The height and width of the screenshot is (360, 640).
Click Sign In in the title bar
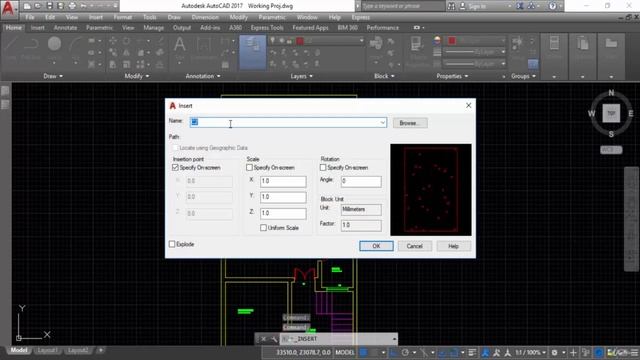pyautogui.click(x=477, y=6)
